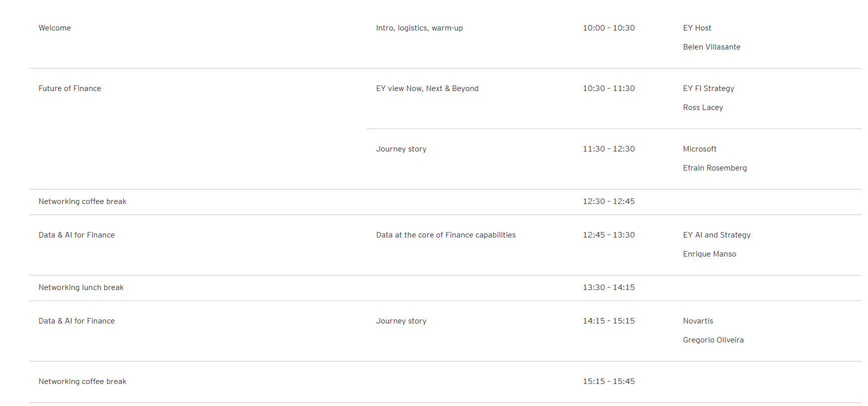Select speaker Gregorio Oliveira
Image resolution: width=868 pixels, height=406 pixels.
tap(713, 340)
